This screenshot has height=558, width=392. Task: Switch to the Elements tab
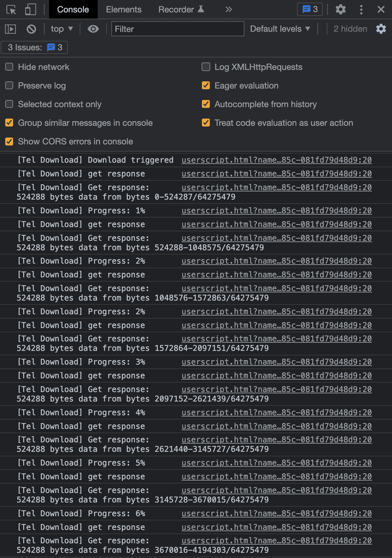(x=123, y=9)
